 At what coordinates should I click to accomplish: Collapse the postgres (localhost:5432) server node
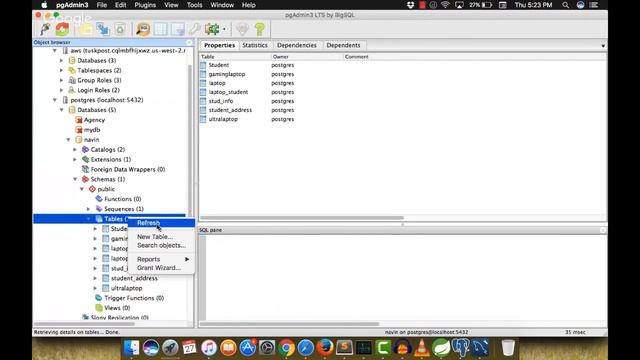pyautogui.click(x=55, y=100)
